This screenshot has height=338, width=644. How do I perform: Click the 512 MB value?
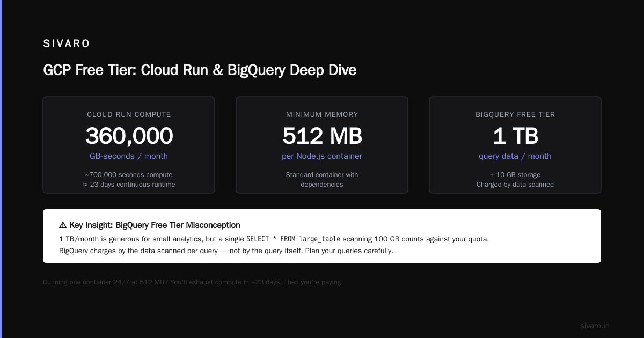(x=322, y=136)
